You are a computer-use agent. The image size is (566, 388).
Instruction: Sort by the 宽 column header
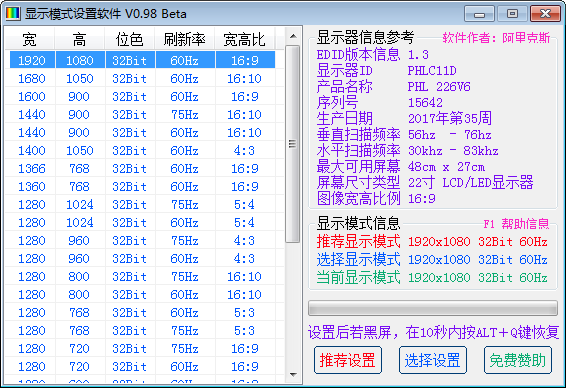(x=30, y=40)
